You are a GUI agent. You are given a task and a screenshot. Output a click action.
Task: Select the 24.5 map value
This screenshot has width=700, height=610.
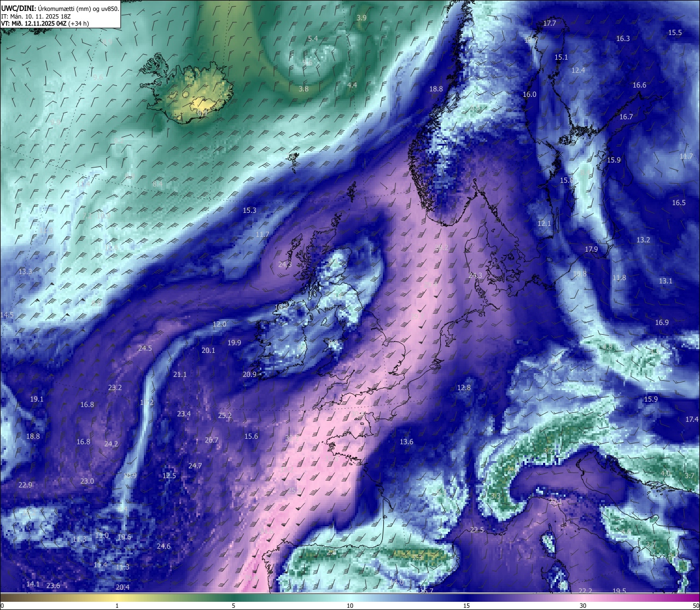pos(145,348)
